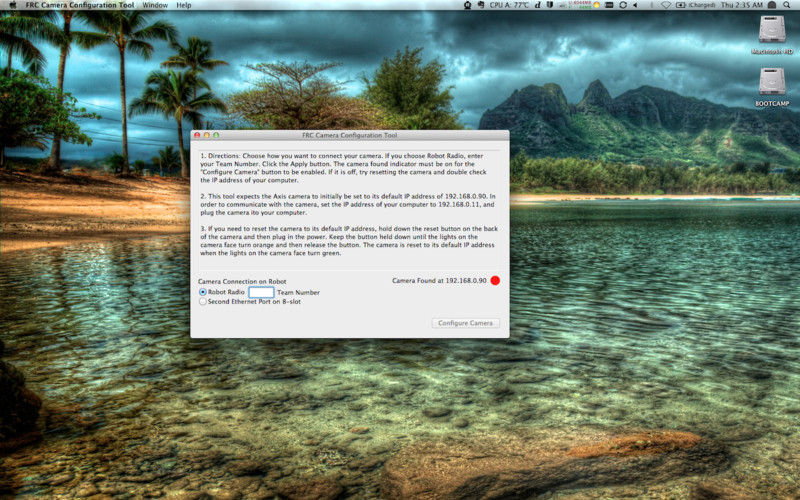This screenshot has width=800, height=500.
Task: Zoom the dialog with green button
Action: point(216,135)
